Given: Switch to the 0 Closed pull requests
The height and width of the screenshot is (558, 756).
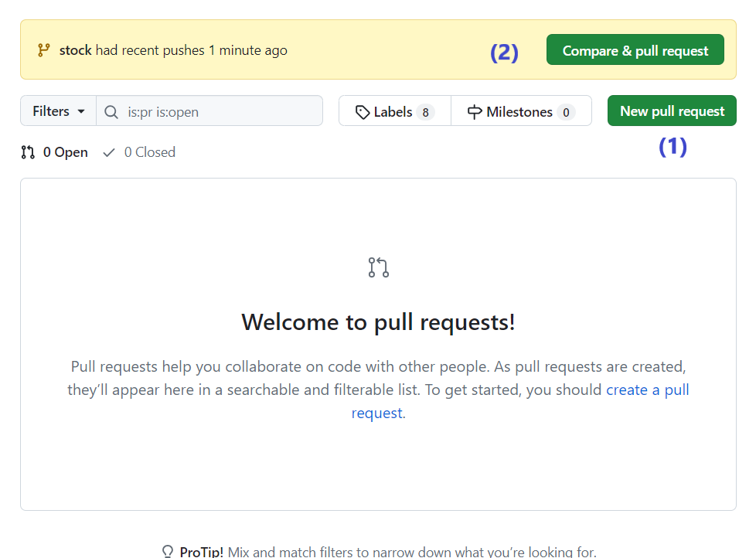Looking at the screenshot, I should 149,152.
